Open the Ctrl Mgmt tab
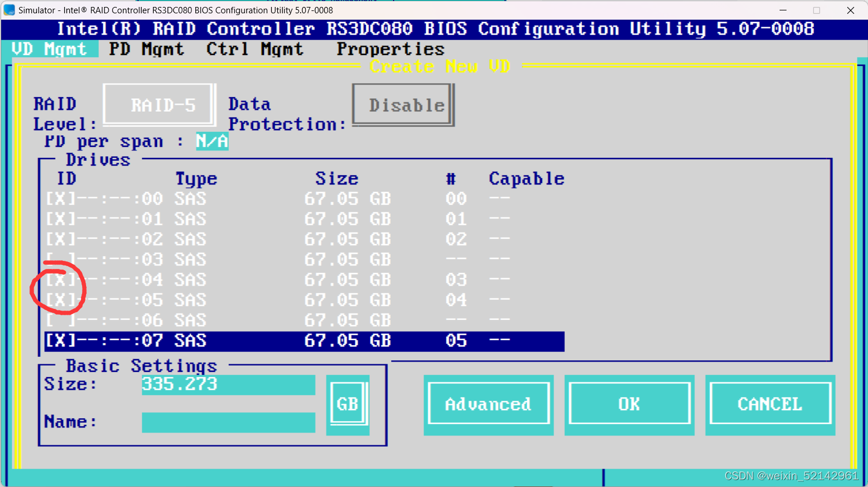The height and width of the screenshot is (487, 868). tap(255, 49)
